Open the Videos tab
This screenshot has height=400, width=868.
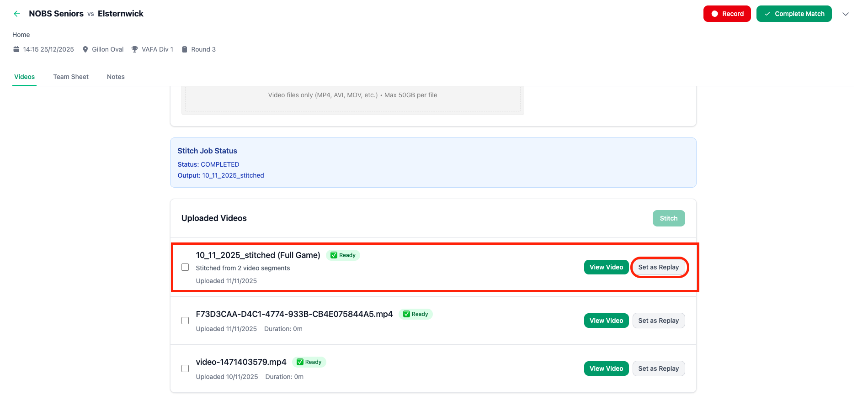[x=24, y=77]
